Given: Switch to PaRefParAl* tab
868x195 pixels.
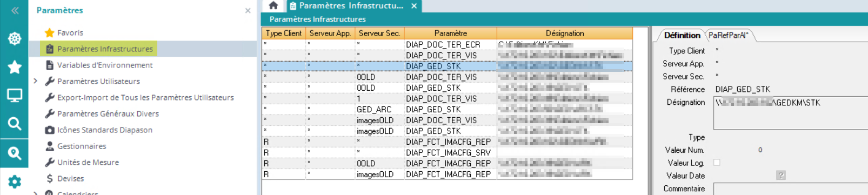Looking at the screenshot, I should 729,35.
